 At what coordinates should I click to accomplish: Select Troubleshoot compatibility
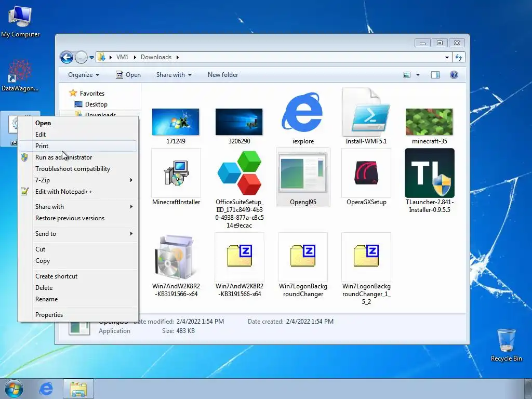tap(78, 169)
